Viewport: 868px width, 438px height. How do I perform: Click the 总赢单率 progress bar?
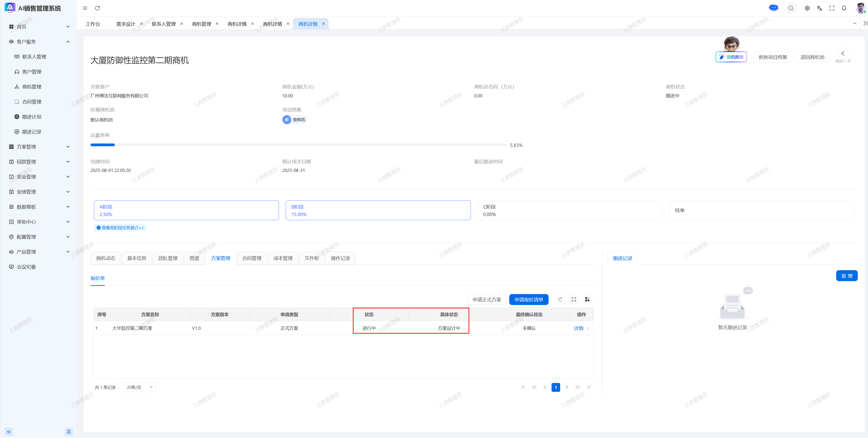pyautogui.click(x=298, y=145)
